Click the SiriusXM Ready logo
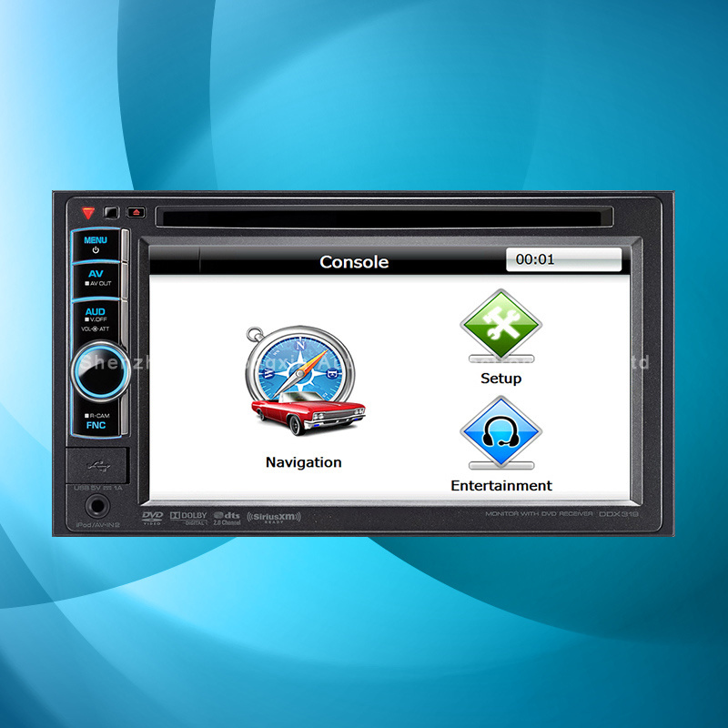The image size is (728, 728). (x=274, y=518)
